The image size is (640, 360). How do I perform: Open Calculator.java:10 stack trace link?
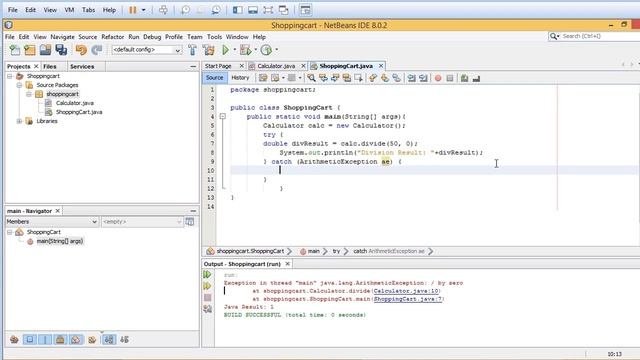pos(406,291)
